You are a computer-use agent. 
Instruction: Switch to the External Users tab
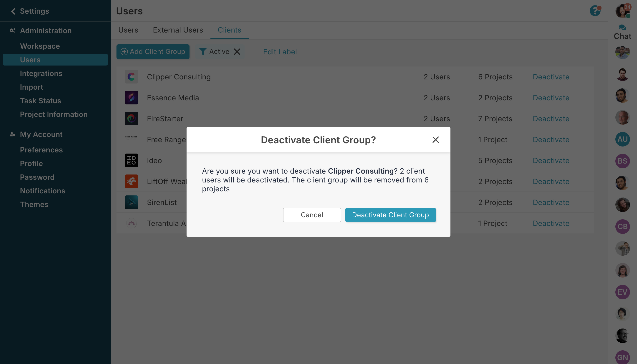[178, 30]
